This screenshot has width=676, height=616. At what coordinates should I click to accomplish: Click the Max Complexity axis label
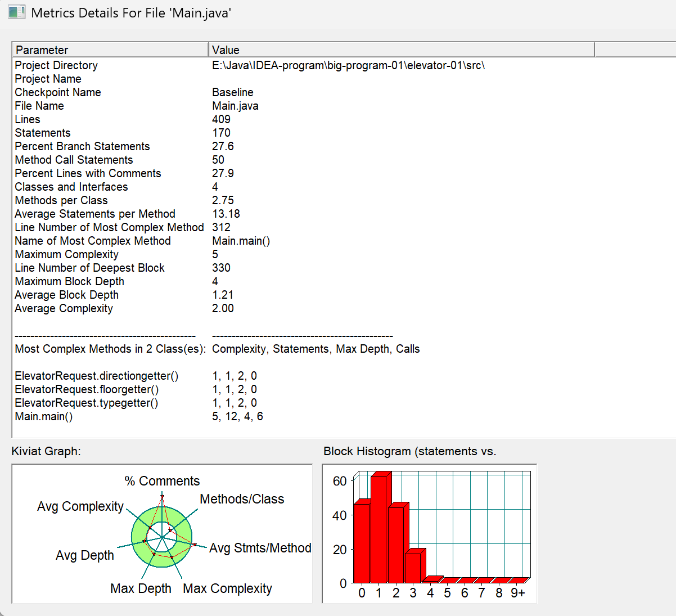tap(227, 588)
